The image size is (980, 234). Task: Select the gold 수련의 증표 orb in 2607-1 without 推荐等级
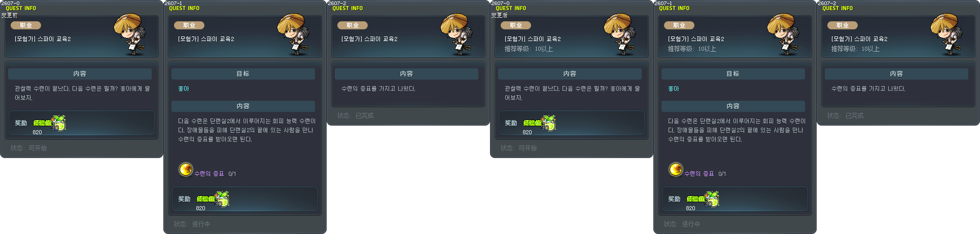coord(186,169)
